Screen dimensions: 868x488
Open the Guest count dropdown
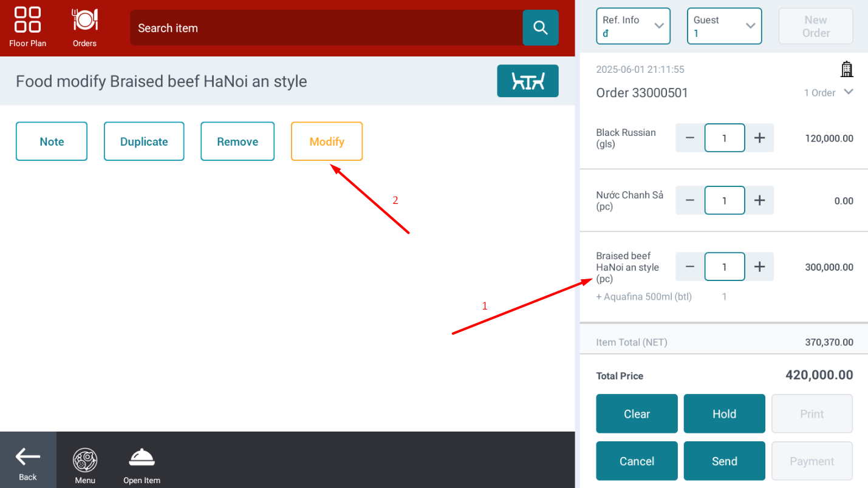(x=724, y=26)
